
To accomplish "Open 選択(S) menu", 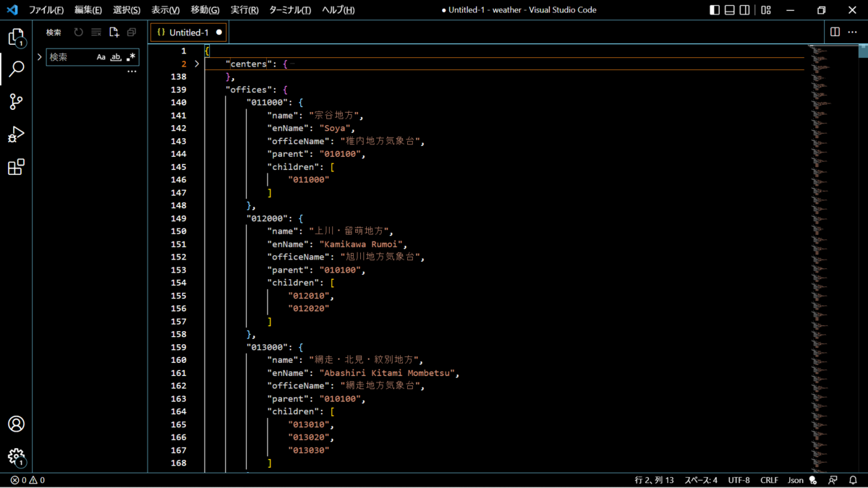I will point(127,10).
